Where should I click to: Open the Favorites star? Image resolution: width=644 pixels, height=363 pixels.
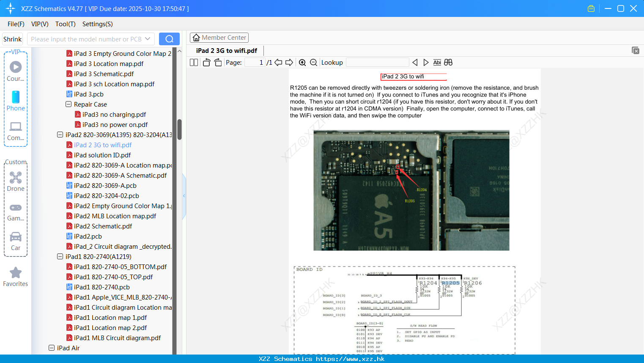click(x=16, y=277)
